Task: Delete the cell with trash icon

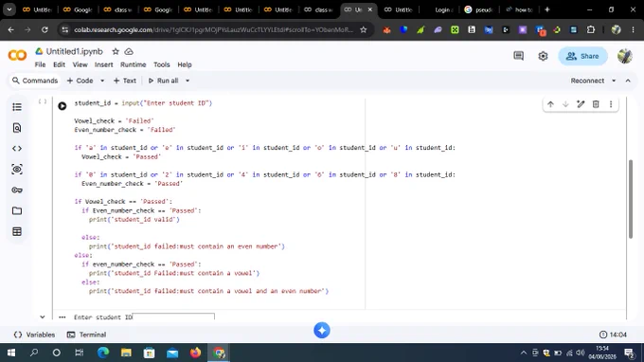Action: click(596, 104)
